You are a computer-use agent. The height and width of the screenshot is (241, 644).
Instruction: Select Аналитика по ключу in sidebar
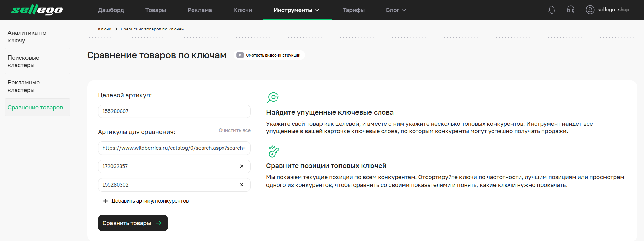click(27, 36)
